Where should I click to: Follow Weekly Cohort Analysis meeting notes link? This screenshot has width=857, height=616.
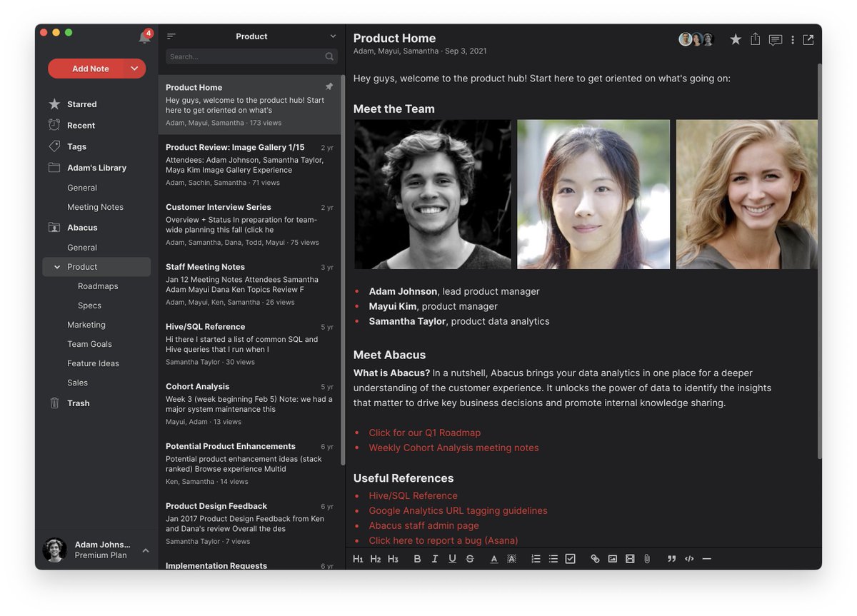(x=453, y=448)
